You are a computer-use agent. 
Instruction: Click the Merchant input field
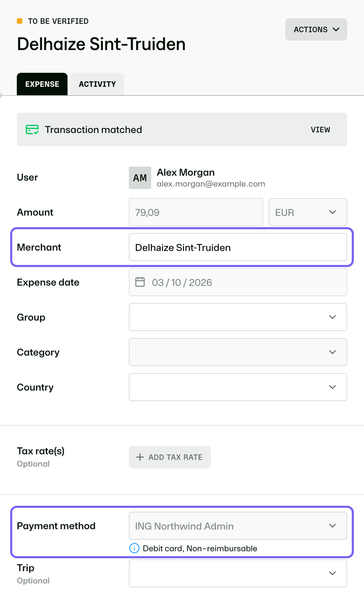(238, 247)
